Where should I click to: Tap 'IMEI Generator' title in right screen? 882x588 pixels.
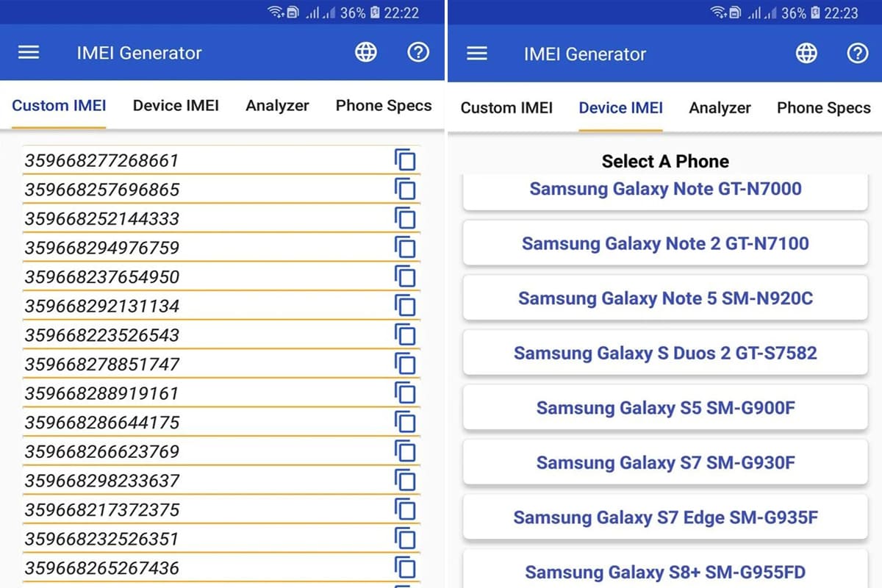[585, 54]
